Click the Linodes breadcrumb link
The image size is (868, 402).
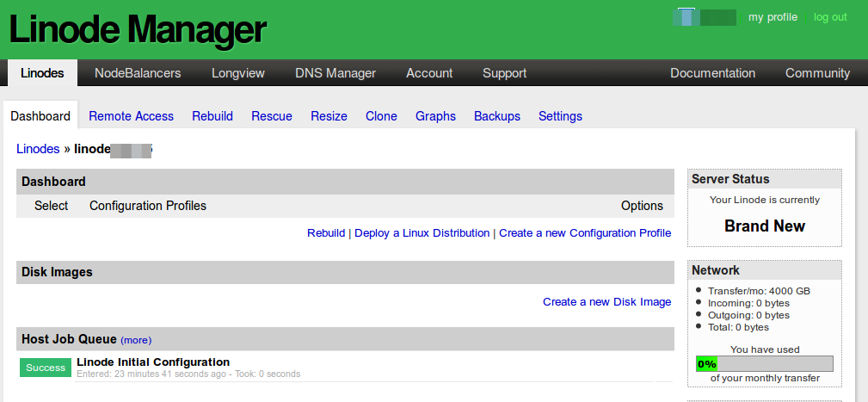click(x=38, y=149)
